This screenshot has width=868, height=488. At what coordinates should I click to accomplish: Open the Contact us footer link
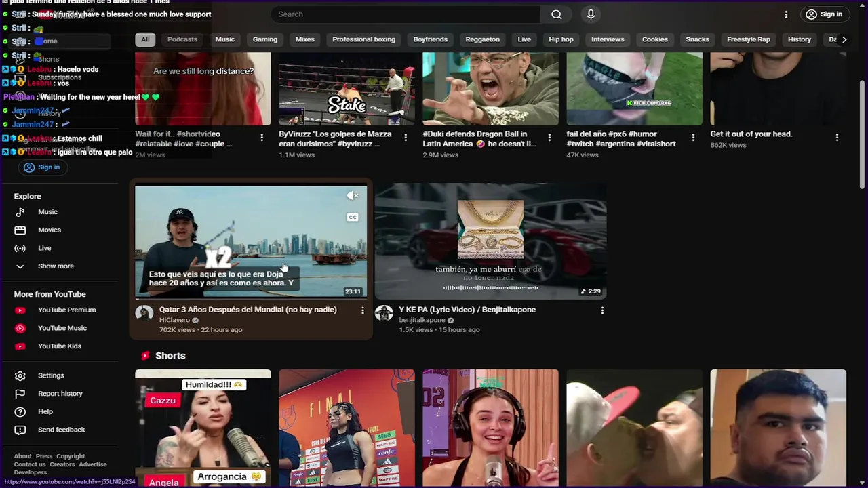click(x=30, y=465)
